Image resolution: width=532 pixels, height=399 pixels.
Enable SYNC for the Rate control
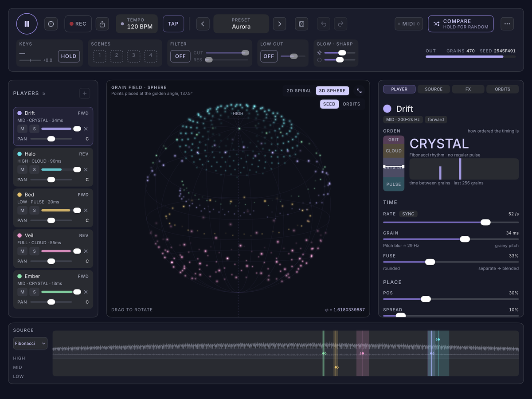click(x=408, y=214)
